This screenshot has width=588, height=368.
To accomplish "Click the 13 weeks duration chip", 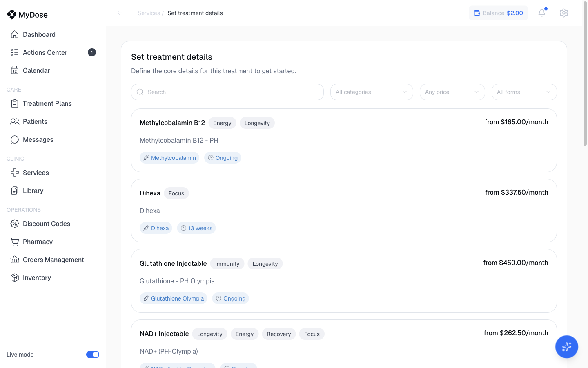I will point(196,228).
